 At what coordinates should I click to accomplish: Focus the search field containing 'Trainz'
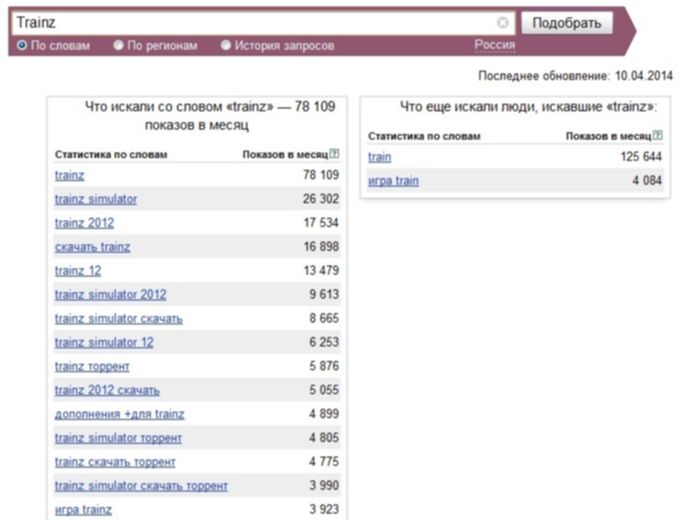[263, 23]
